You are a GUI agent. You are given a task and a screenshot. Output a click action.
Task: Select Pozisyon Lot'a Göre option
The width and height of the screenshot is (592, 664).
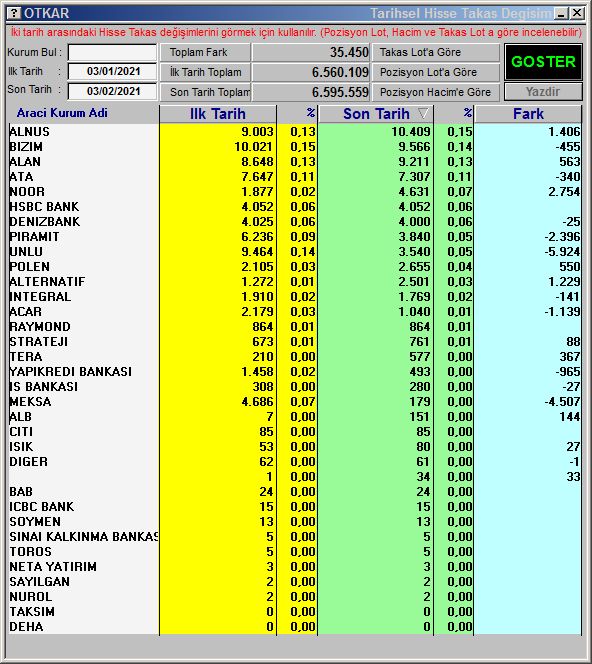(436, 72)
